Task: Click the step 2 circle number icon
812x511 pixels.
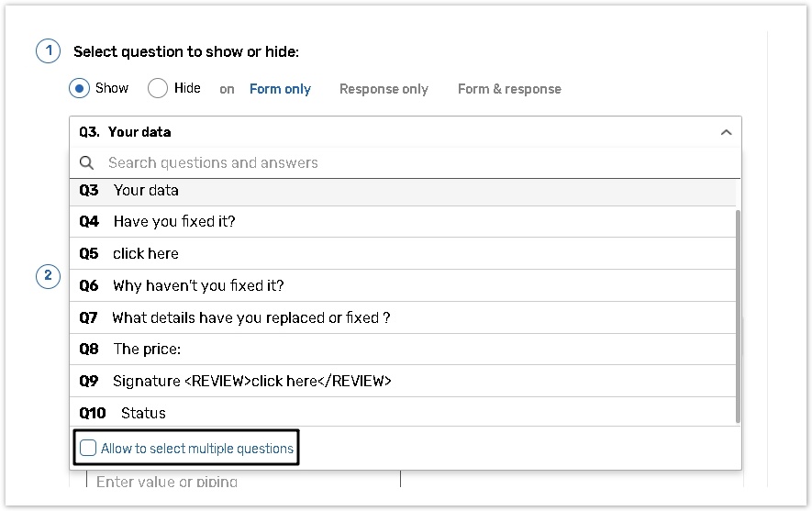Action: (48, 276)
